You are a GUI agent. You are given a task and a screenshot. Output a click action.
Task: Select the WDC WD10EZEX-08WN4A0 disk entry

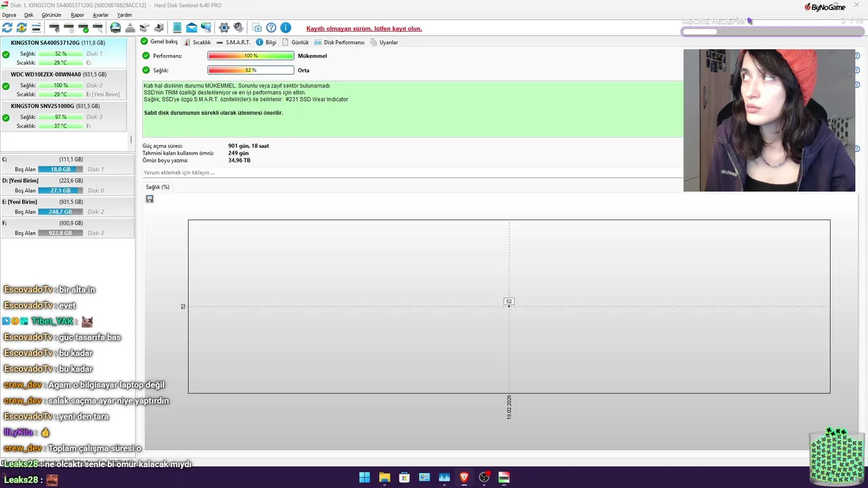click(x=63, y=85)
